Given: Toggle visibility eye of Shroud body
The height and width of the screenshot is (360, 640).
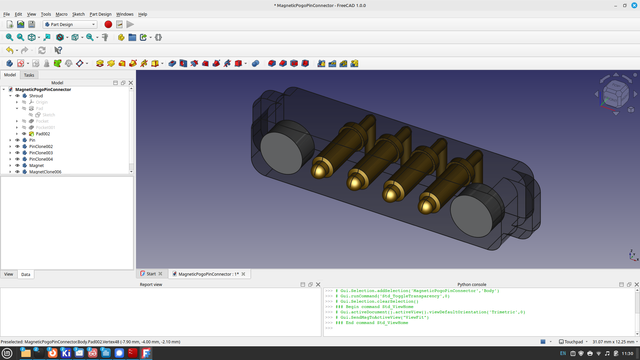Looking at the screenshot, I should [18, 96].
